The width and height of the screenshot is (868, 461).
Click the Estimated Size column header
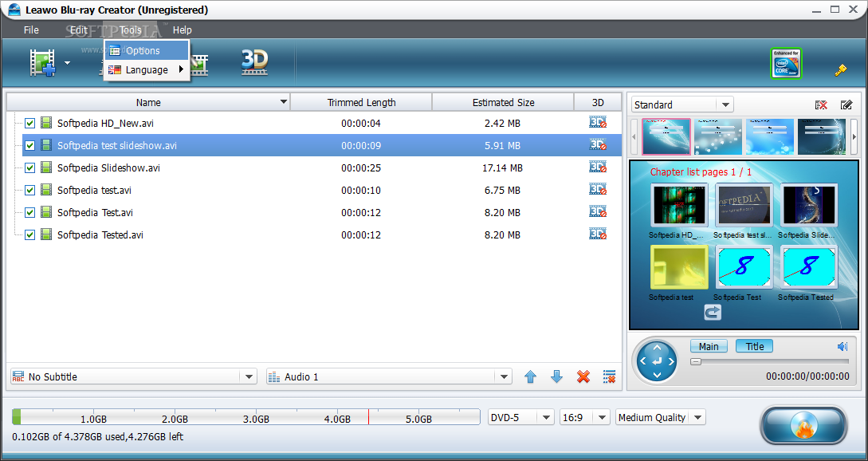(503, 102)
